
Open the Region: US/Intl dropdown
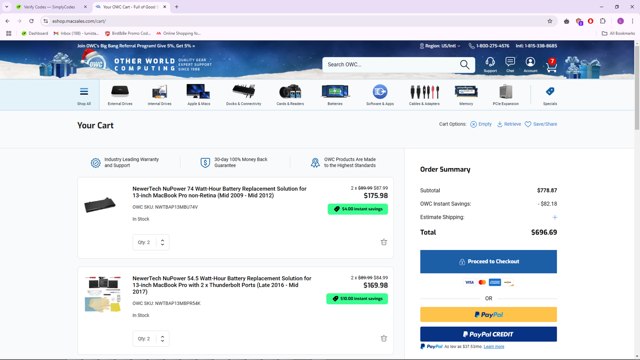(440, 46)
